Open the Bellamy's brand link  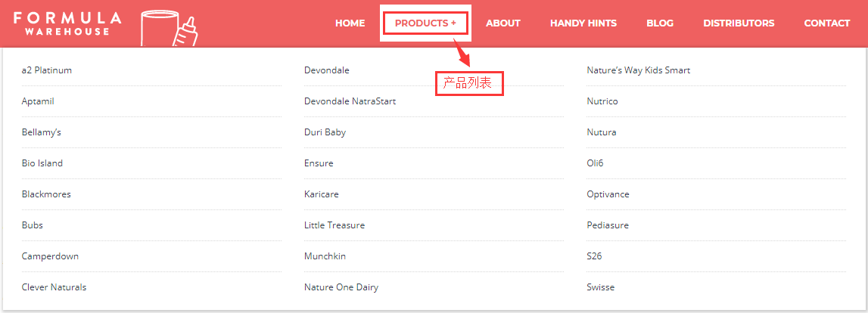coord(41,132)
